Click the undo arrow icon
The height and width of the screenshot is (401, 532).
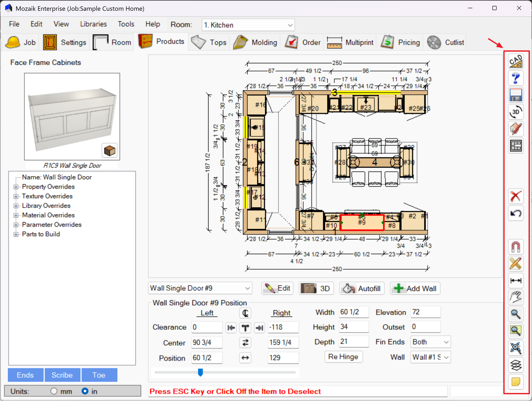(x=515, y=213)
